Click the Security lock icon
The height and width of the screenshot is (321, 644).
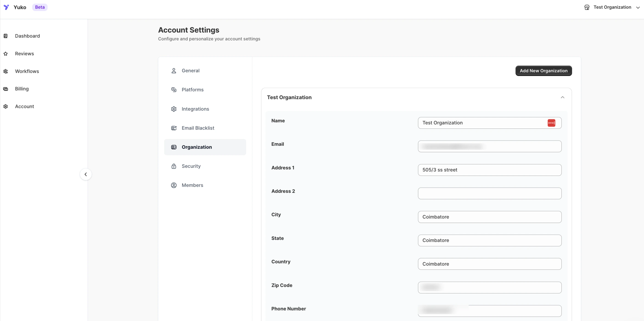pyautogui.click(x=174, y=166)
